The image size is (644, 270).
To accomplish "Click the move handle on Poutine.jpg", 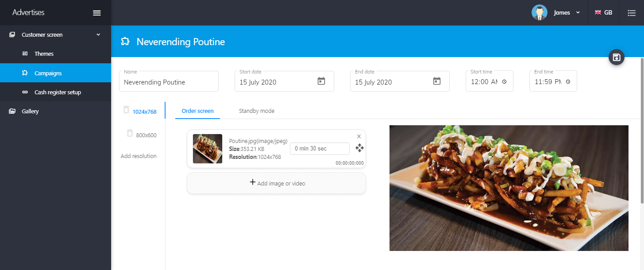I will (x=359, y=148).
